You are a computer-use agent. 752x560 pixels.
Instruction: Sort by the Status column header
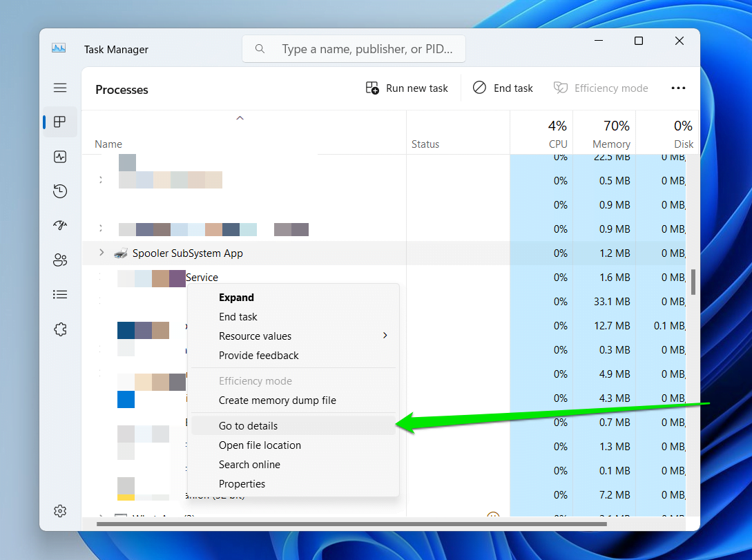[x=425, y=144]
